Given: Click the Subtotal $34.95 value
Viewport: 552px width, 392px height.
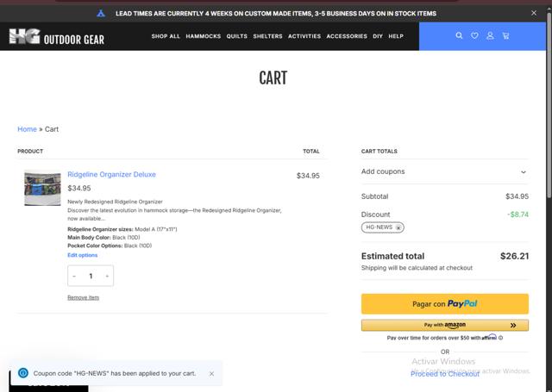Looking at the screenshot, I should (x=517, y=196).
